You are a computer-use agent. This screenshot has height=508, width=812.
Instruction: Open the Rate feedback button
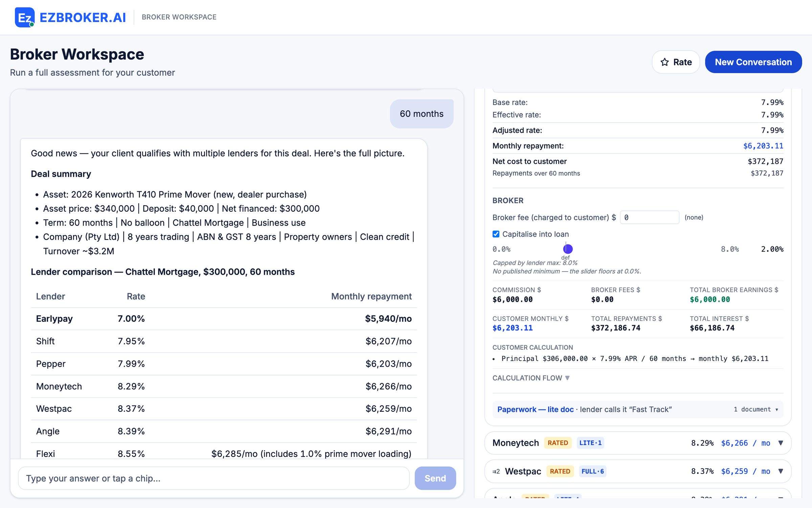click(x=676, y=62)
